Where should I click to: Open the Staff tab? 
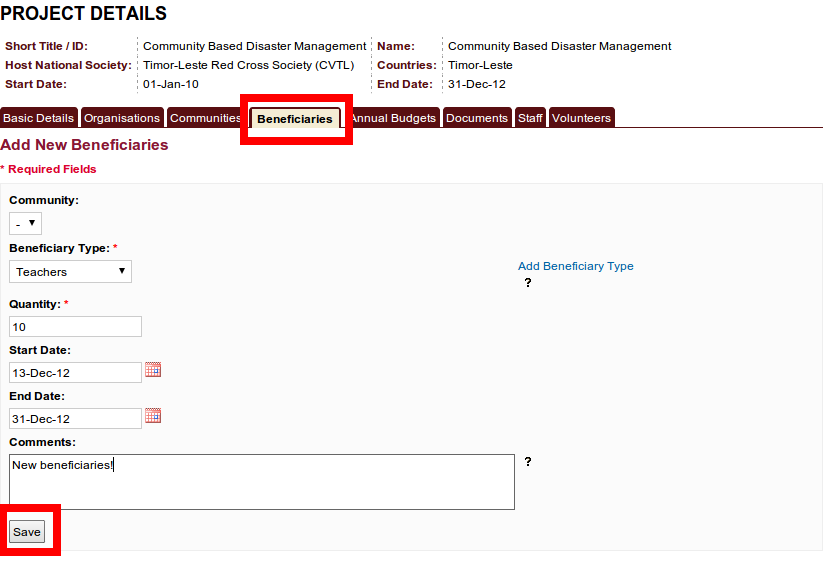pyautogui.click(x=530, y=118)
